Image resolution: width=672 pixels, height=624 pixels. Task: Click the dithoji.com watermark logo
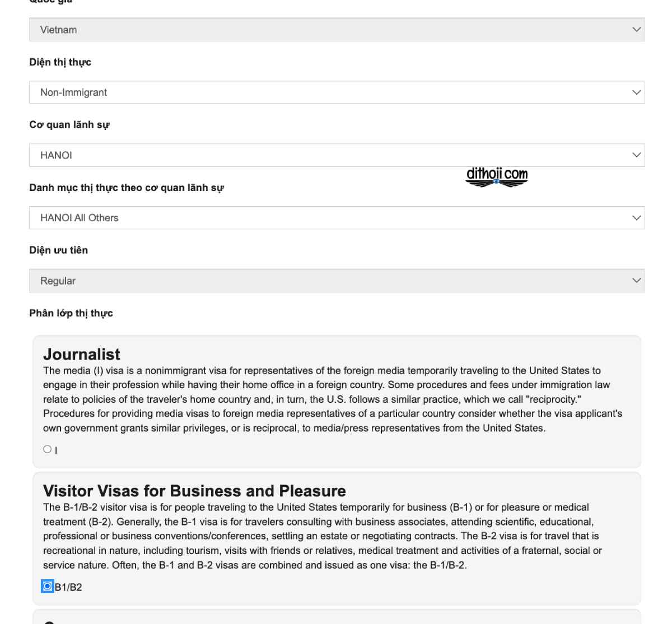497,177
